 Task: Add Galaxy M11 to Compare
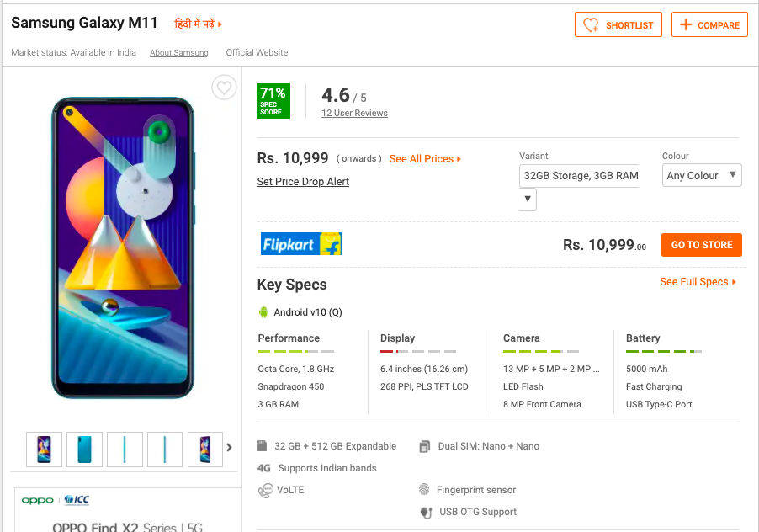(709, 24)
